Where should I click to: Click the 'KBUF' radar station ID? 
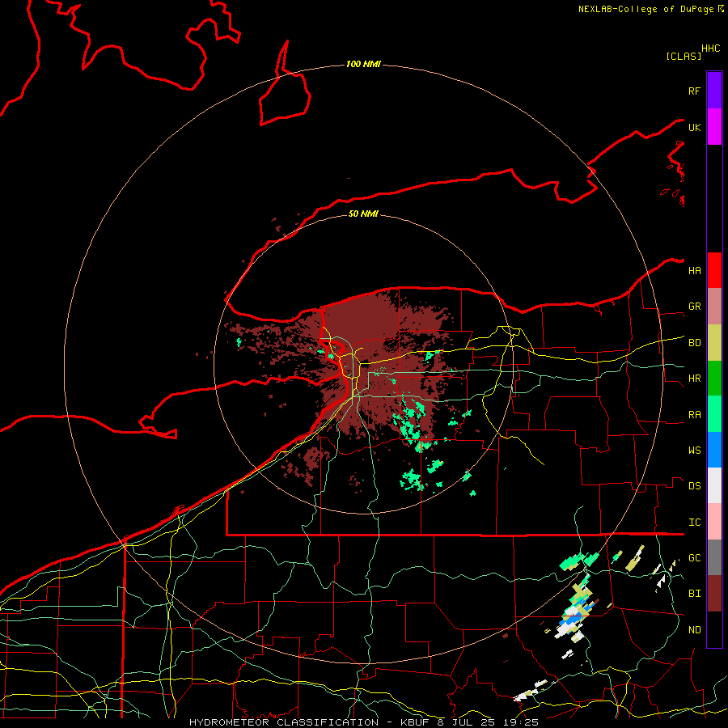414,722
